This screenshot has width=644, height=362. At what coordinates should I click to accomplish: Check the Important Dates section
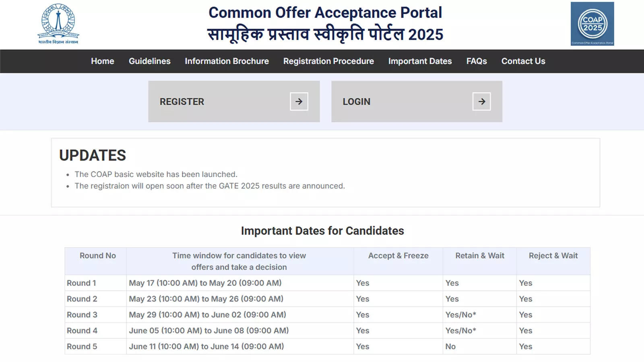coord(420,61)
